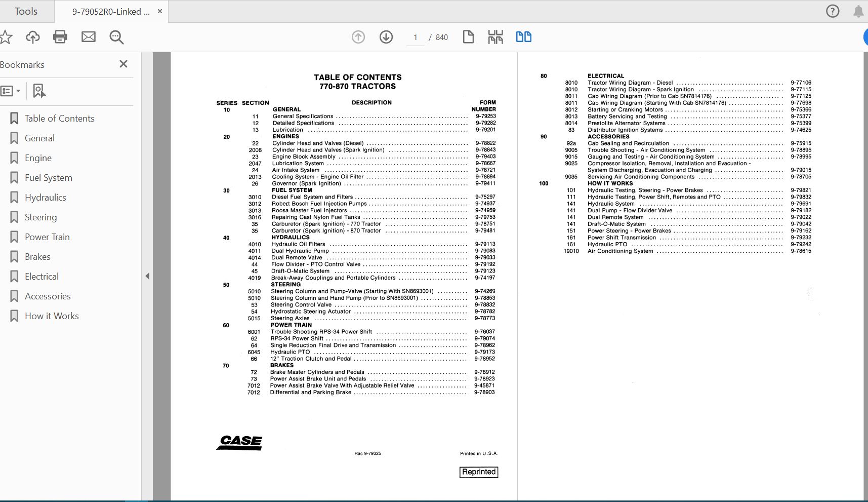Select the Electrical bookmark
This screenshot has height=502, width=868.
click(42, 276)
